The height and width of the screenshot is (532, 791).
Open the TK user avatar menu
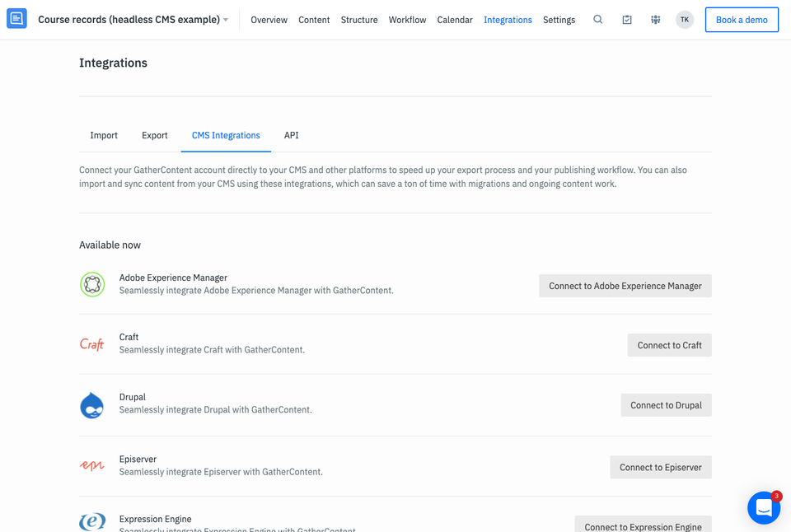pyautogui.click(x=685, y=20)
